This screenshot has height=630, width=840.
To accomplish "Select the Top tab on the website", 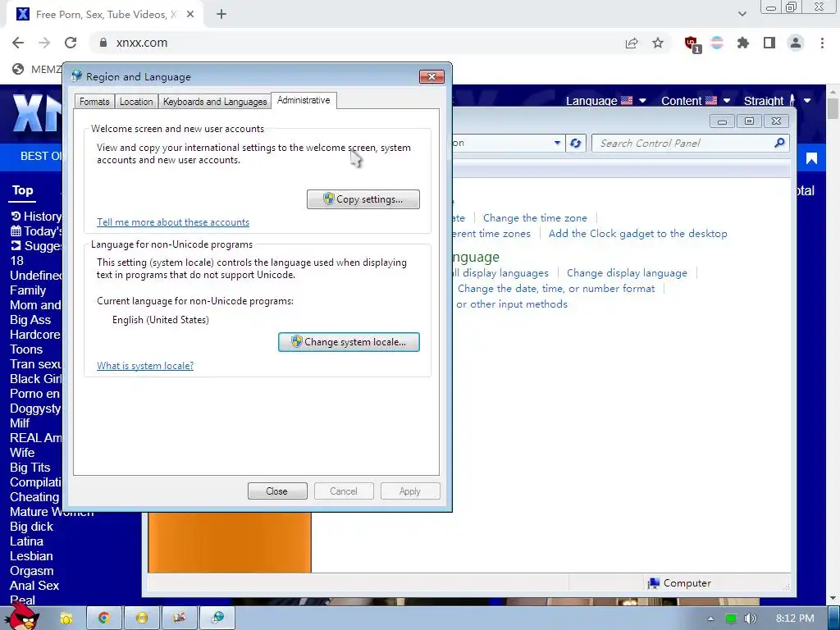I will point(22,190).
